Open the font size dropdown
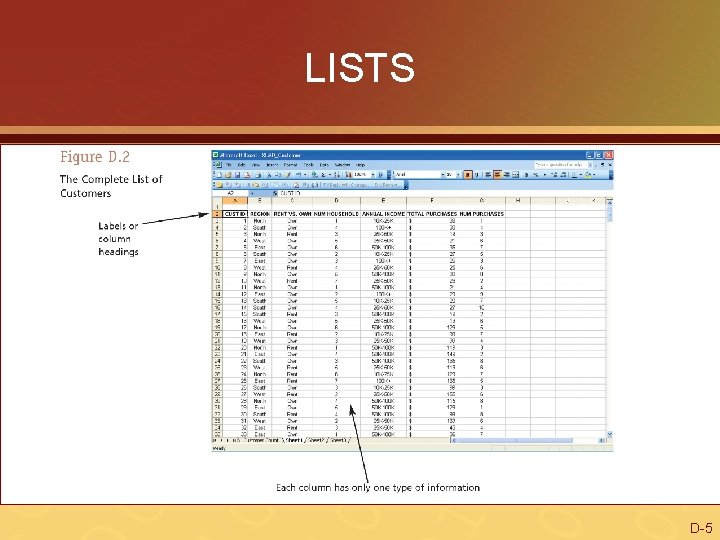The width and height of the screenshot is (720, 540). click(458, 174)
